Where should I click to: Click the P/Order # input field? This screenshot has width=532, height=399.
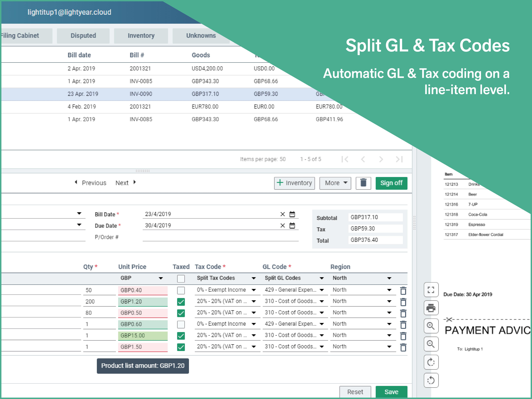[220, 237]
